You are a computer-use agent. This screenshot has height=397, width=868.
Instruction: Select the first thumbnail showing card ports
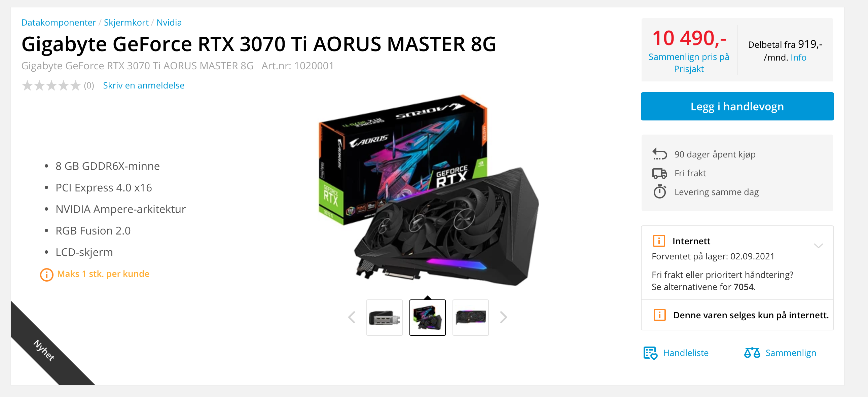tap(384, 318)
